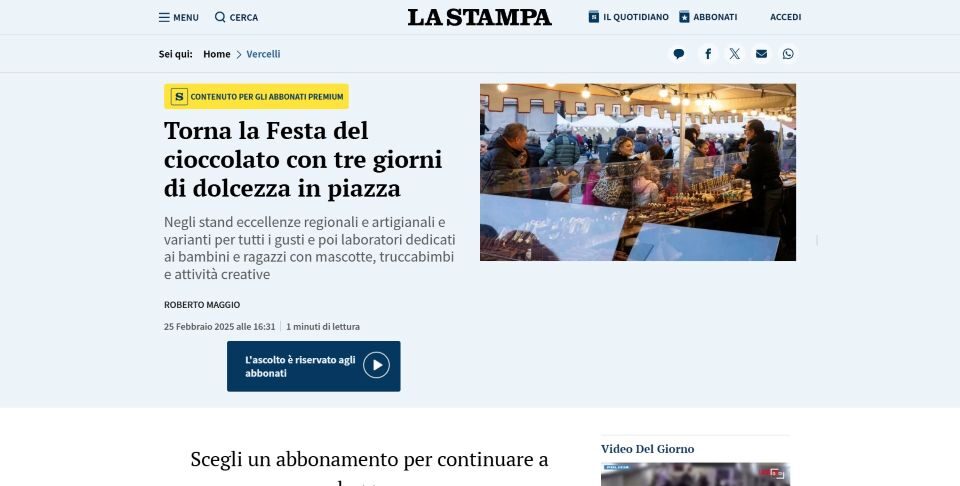Click ACCEDI to log in

[786, 17]
